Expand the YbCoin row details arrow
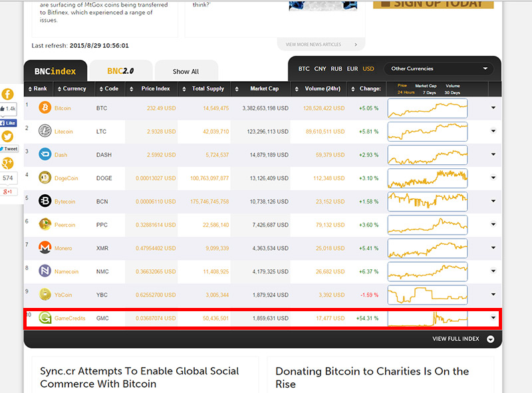Viewport: 532px width, 393px height. pyautogui.click(x=493, y=294)
